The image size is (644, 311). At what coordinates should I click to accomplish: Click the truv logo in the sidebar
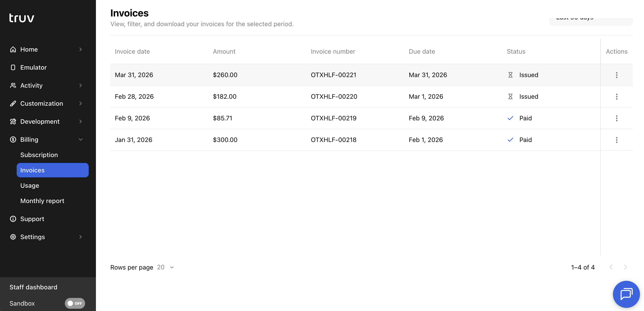point(21,18)
